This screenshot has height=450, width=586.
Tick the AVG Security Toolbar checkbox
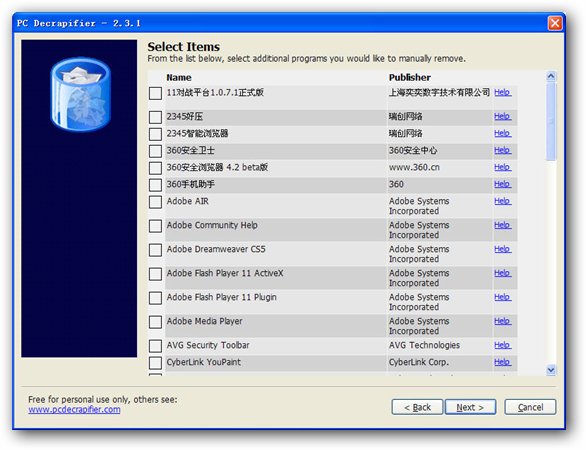(x=155, y=346)
